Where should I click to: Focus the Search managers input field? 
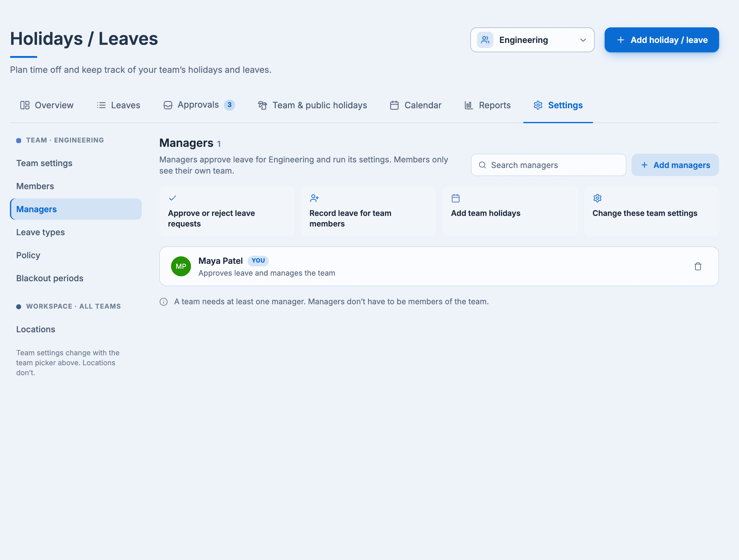tap(548, 165)
